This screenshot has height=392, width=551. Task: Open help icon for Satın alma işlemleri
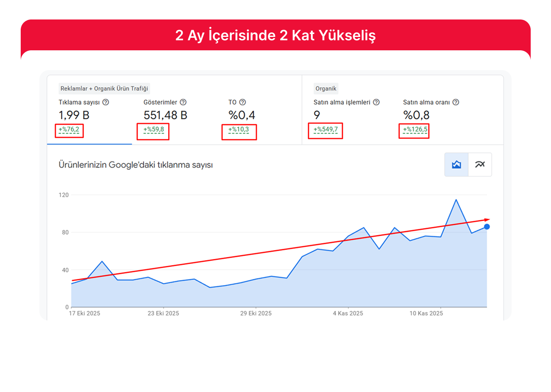tap(376, 102)
